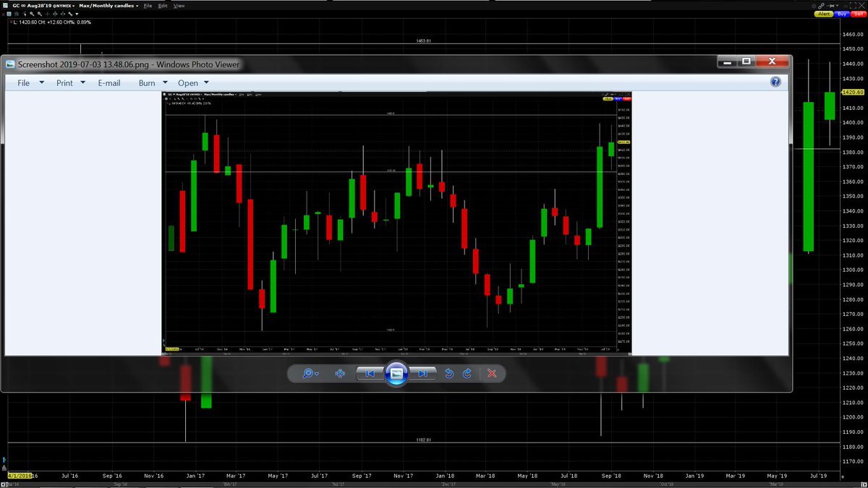868x488 pixels.
Task: Open the File menu of the chart window
Action: point(148,6)
